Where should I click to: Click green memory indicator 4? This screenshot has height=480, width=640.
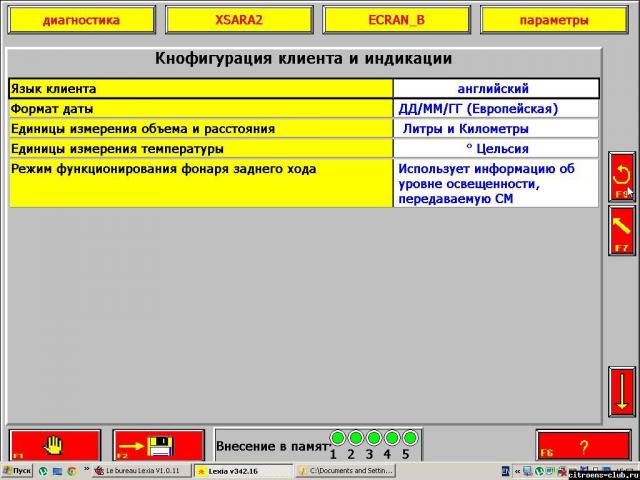click(391, 438)
